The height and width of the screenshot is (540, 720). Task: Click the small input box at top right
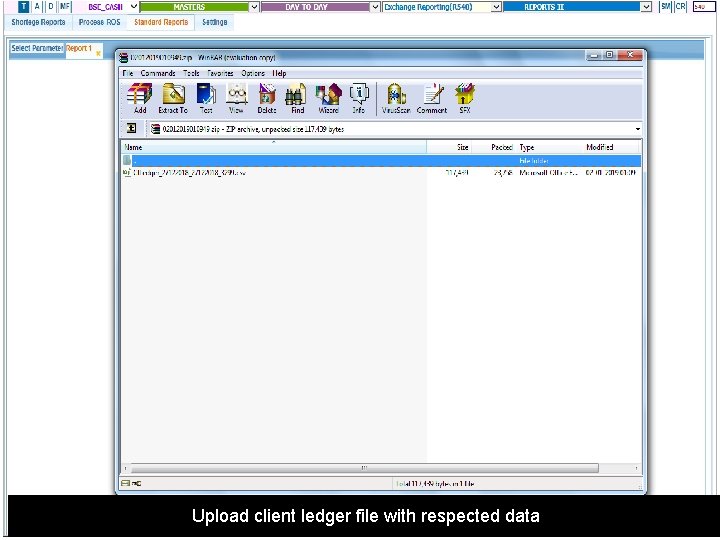point(704,7)
